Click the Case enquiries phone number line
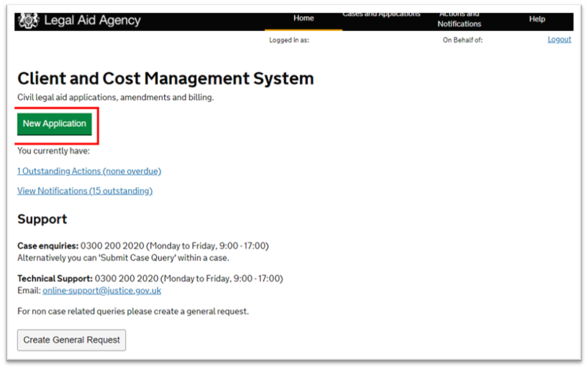 [142, 246]
